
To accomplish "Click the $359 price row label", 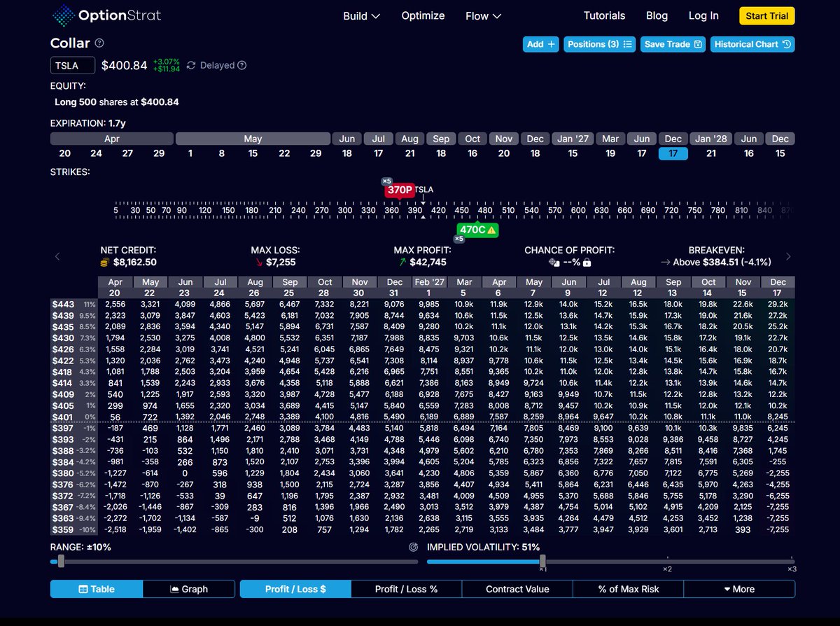I will coord(73,529).
